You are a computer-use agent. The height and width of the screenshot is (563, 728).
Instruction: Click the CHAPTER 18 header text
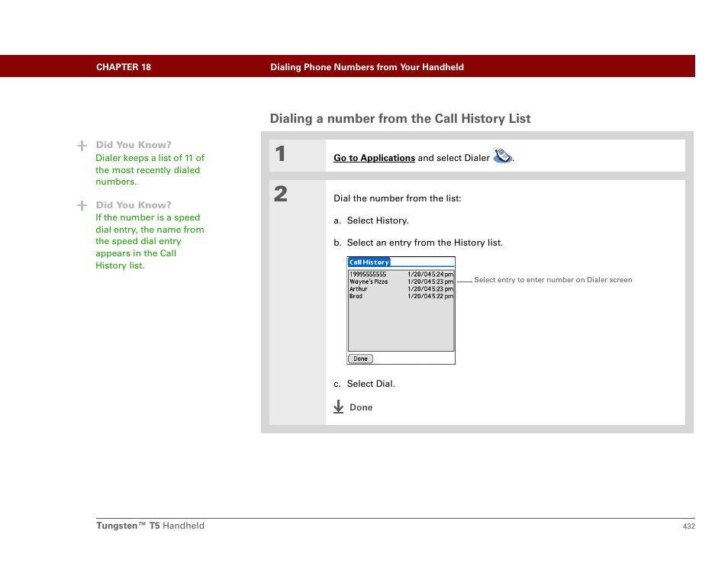[124, 67]
